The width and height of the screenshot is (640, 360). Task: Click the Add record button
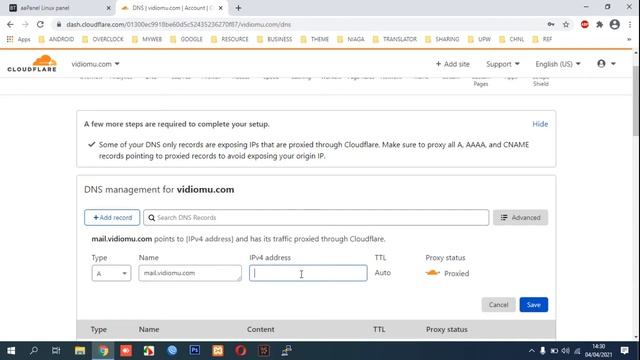[x=112, y=218]
